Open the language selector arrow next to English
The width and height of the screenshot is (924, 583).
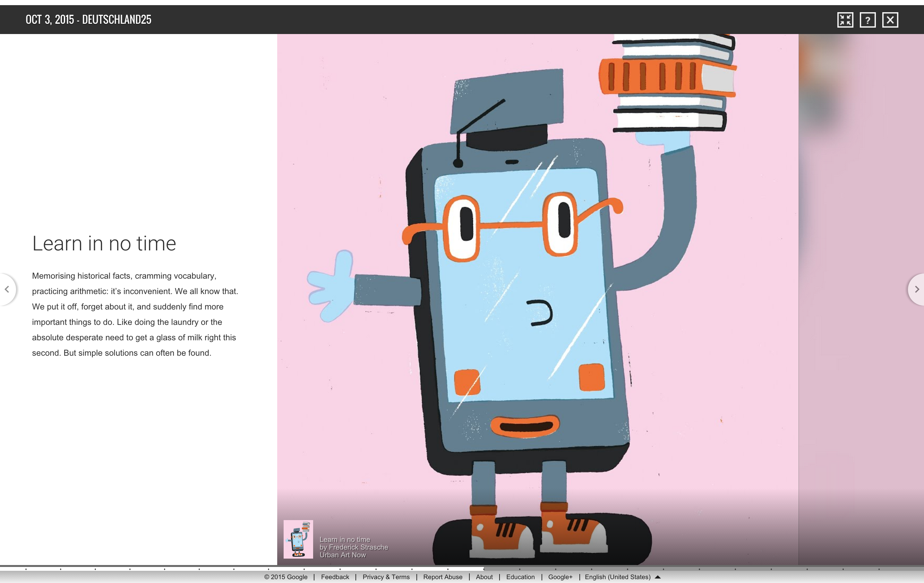point(658,577)
